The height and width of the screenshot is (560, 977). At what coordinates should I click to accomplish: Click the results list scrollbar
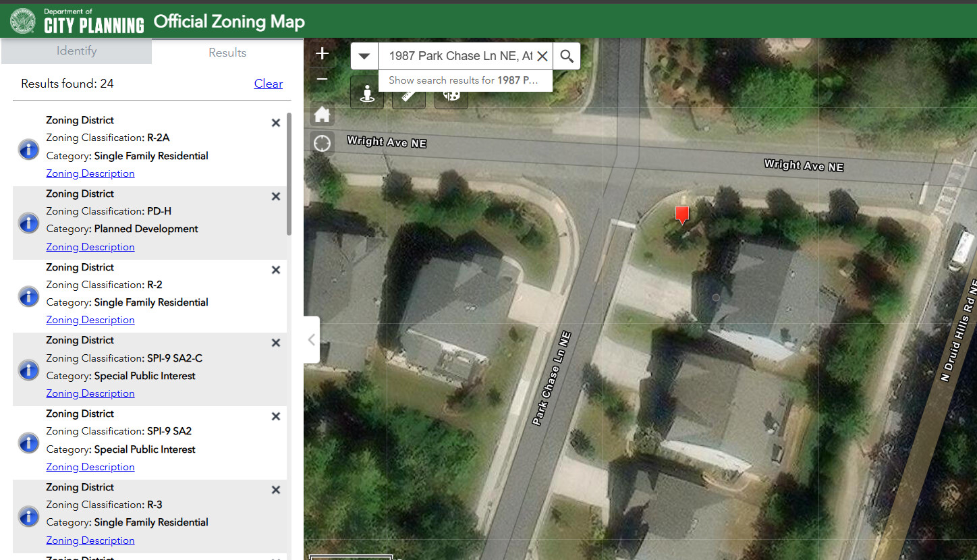pos(289,174)
